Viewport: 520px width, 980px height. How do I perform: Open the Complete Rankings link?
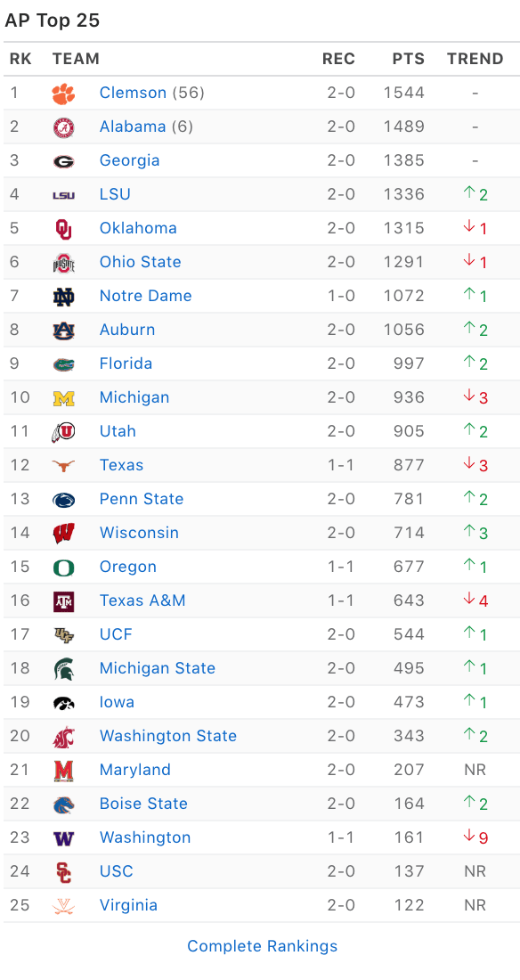pyautogui.click(x=263, y=946)
